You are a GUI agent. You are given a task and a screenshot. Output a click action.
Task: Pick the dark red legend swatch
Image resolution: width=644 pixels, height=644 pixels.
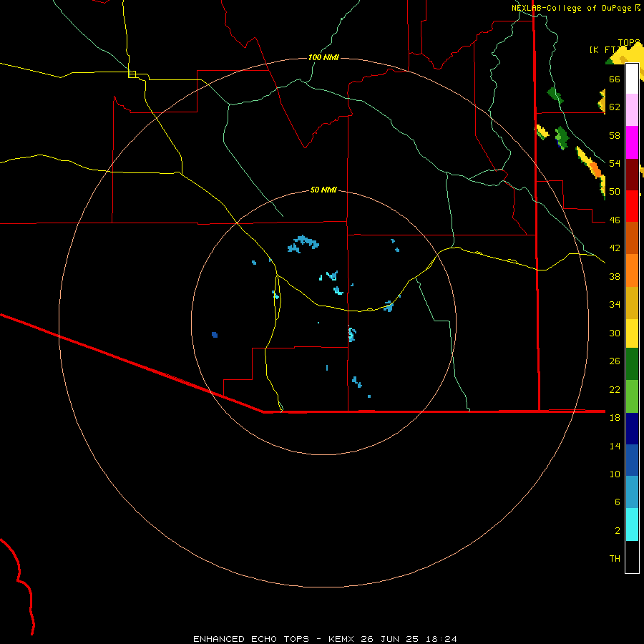point(632,175)
